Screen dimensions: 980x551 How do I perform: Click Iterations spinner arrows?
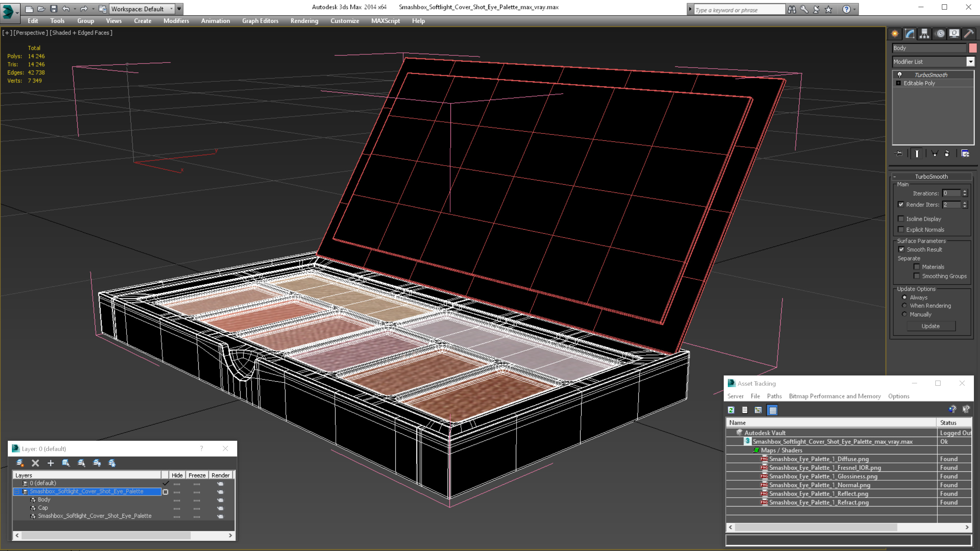pos(965,193)
